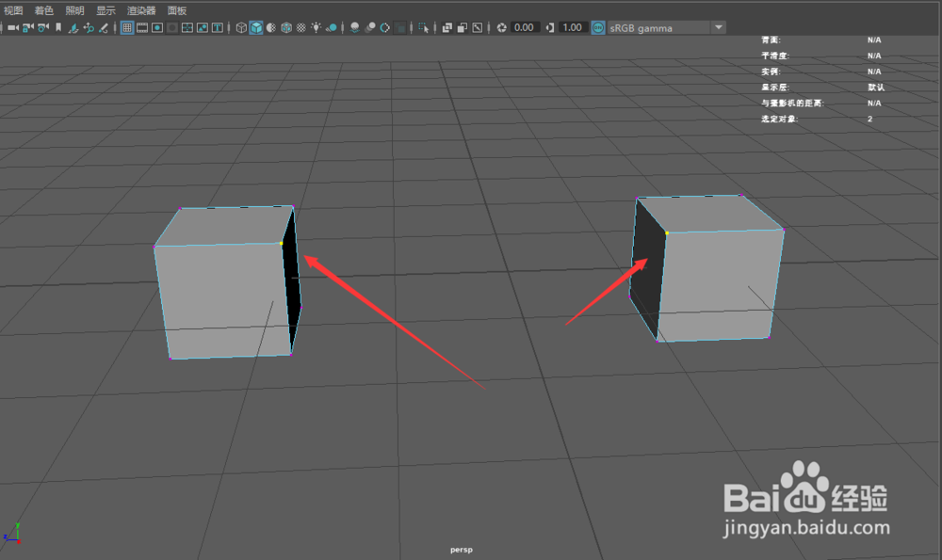Screen dimensions: 942x560
Task: Click the Screen Space Ambient Occlusion icon
Action: point(355,27)
